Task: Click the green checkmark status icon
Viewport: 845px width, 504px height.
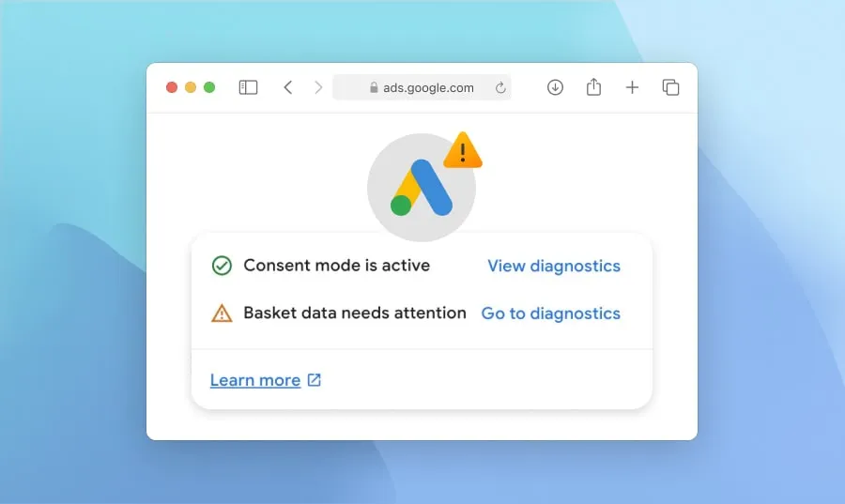Action: (x=222, y=266)
